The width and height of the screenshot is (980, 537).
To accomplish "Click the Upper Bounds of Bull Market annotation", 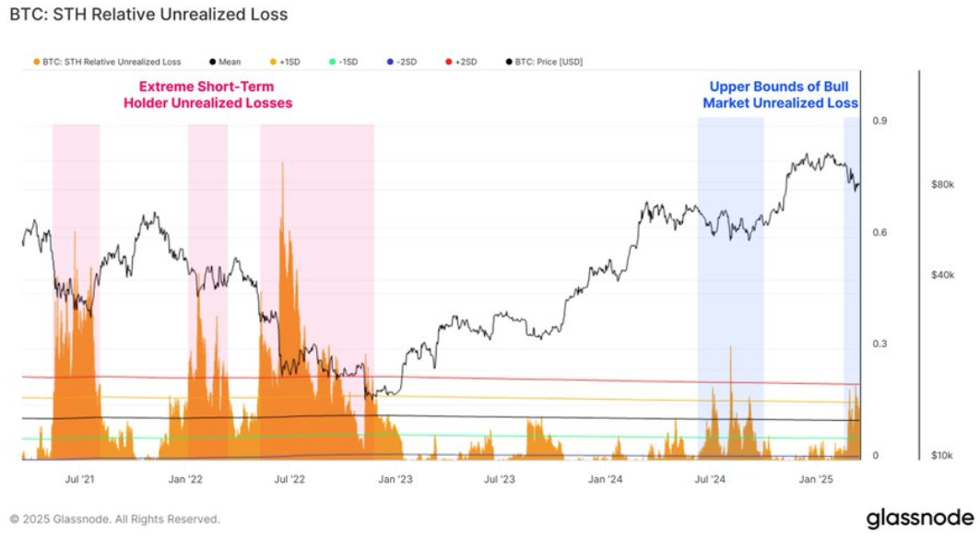I will click(x=780, y=95).
